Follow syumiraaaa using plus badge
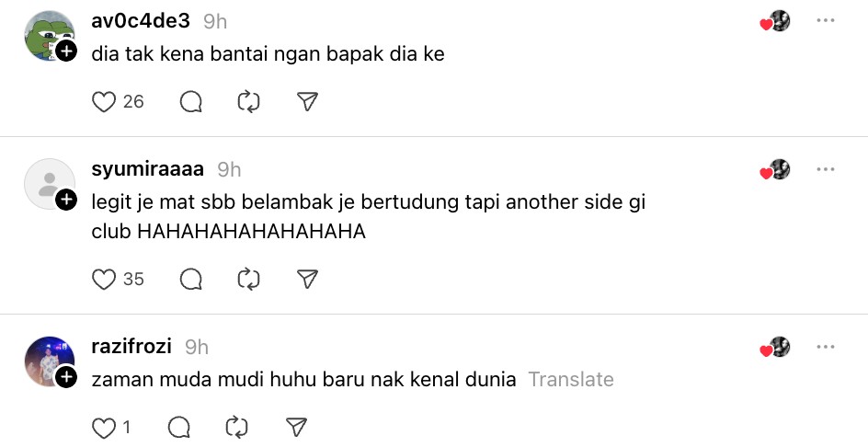Screen dimensions: 868x447 66,200
